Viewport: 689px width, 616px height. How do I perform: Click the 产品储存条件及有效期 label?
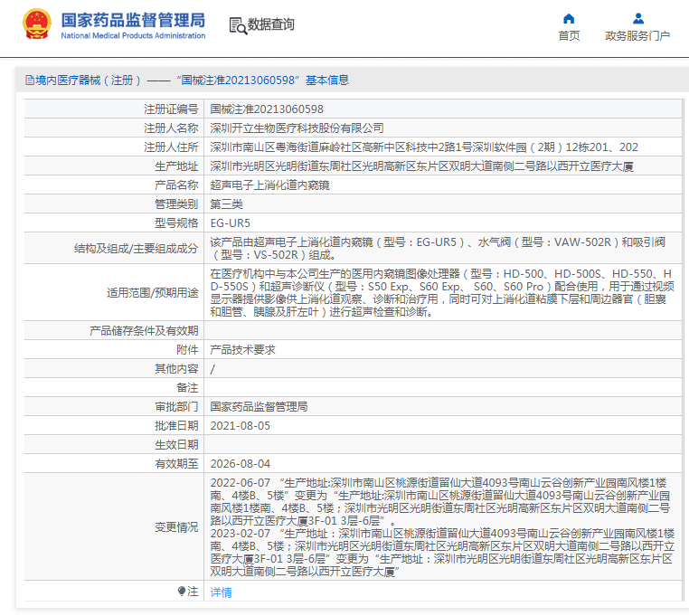tap(144, 331)
